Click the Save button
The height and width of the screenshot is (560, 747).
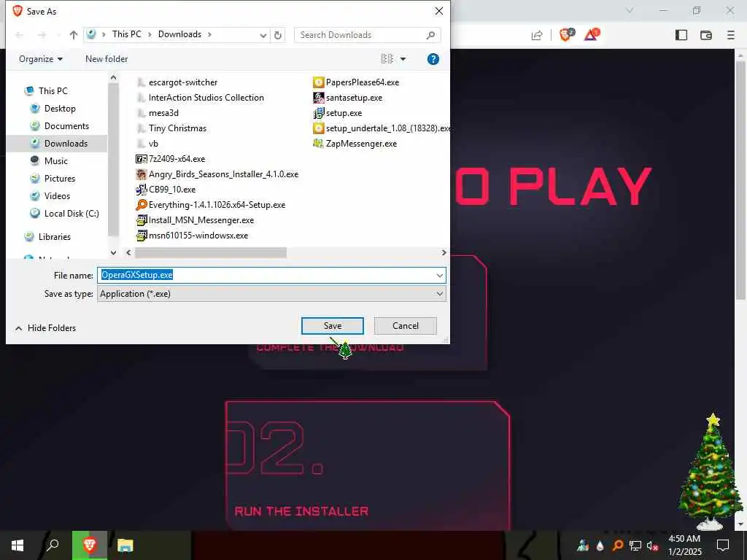[333, 326]
